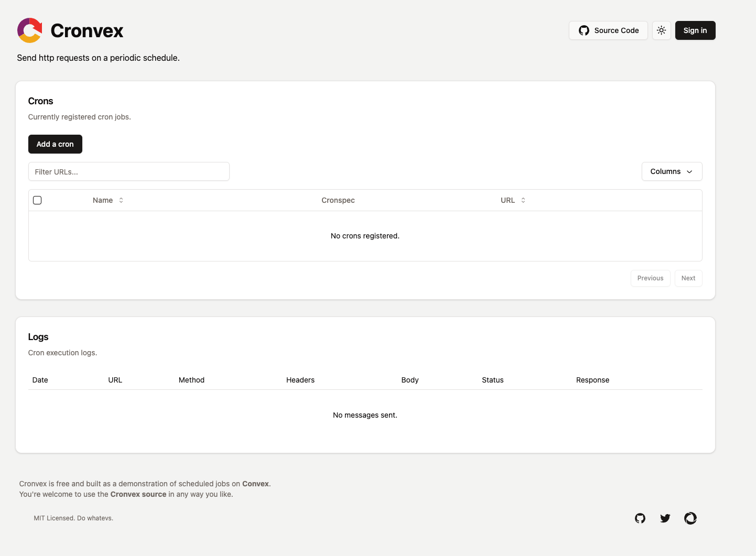Click the Cronvex title text
The height and width of the screenshot is (556, 756).
(x=87, y=31)
